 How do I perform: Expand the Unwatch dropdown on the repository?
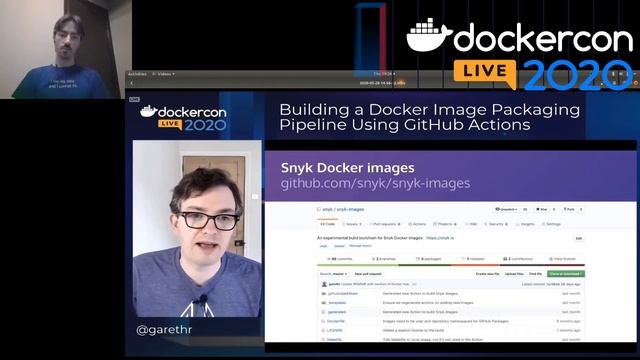click(x=506, y=209)
